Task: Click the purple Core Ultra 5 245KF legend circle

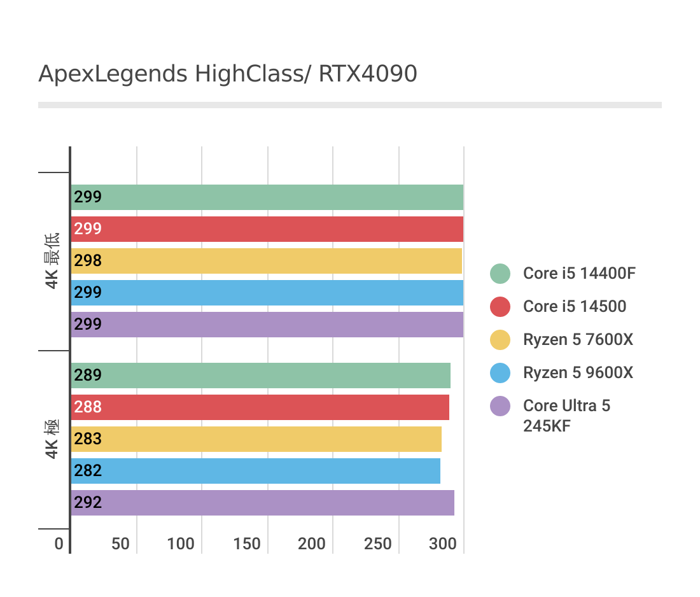Action: tap(500, 406)
